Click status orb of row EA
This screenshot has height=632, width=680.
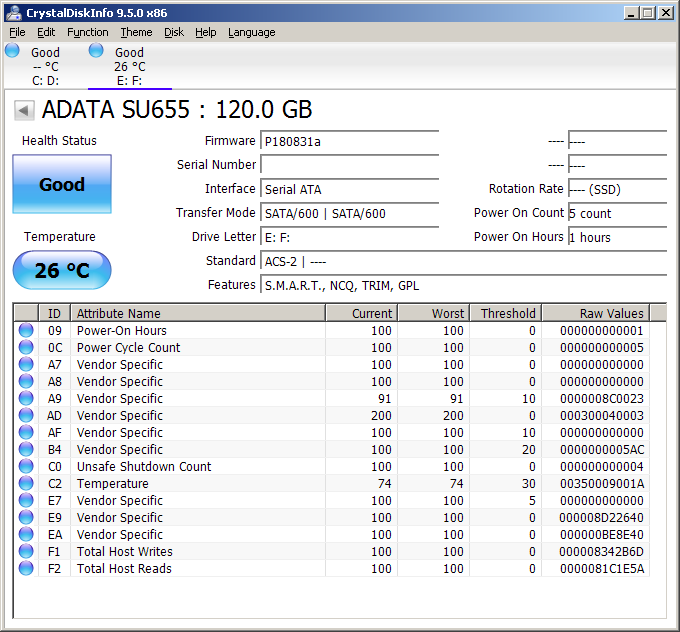26,534
